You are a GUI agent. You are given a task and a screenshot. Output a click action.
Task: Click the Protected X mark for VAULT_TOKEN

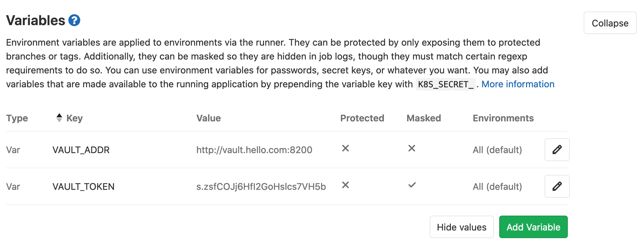point(345,186)
